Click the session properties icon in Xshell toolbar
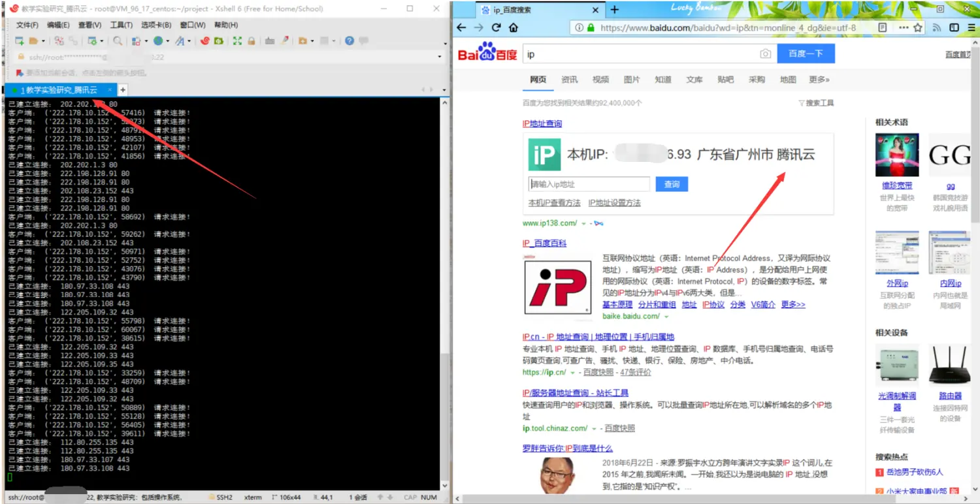Image resolution: width=980 pixels, height=504 pixels. point(91,40)
